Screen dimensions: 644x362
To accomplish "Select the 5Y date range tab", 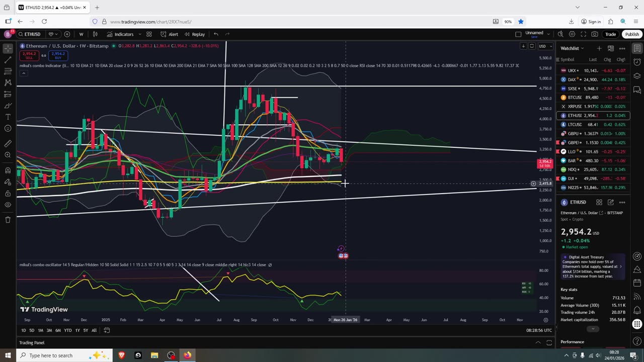I will pyautogui.click(x=86, y=330).
